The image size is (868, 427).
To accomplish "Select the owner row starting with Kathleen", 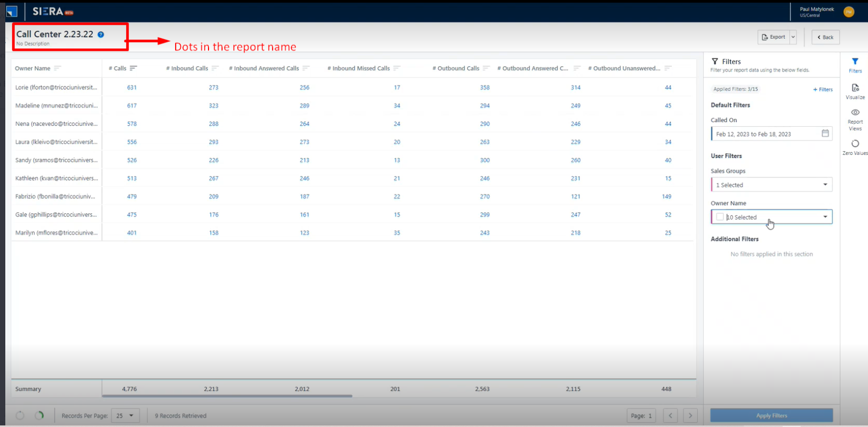I will 56,178.
